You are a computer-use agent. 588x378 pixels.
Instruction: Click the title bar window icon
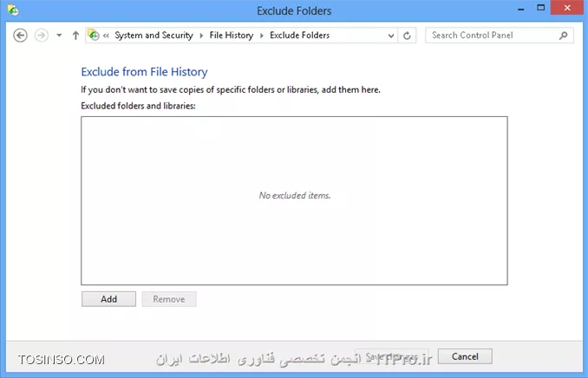click(x=13, y=10)
